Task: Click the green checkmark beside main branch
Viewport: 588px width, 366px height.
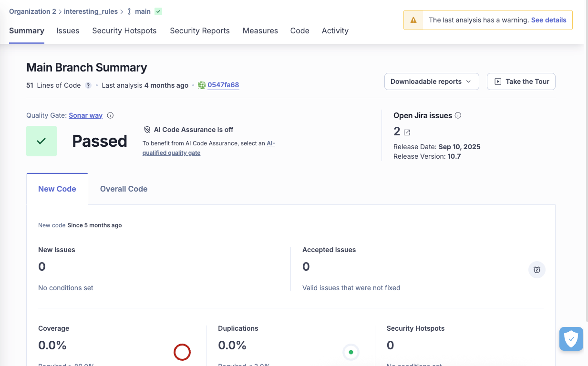Action: 158,11
